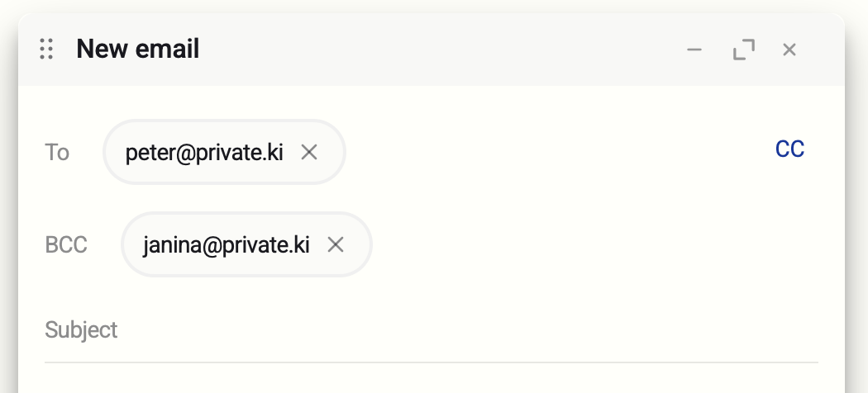
Task: Remove peter@private.ki from recipients
Action: (x=309, y=152)
